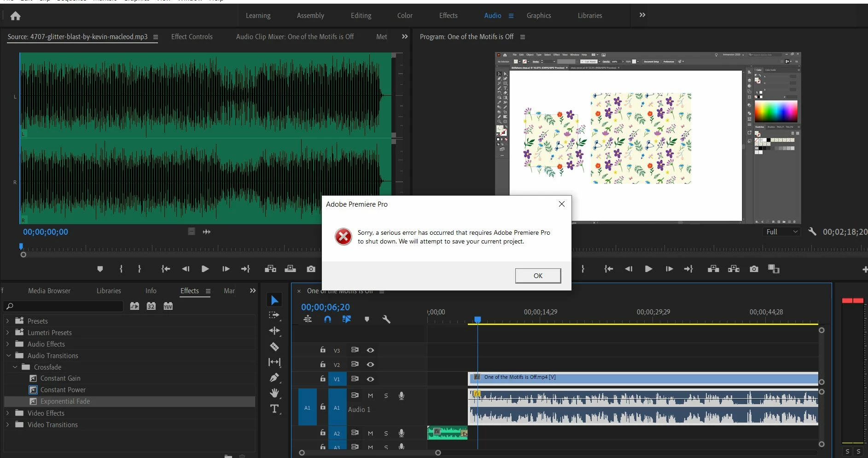Expand the Audio Effects folder

[x=7, y=344]
